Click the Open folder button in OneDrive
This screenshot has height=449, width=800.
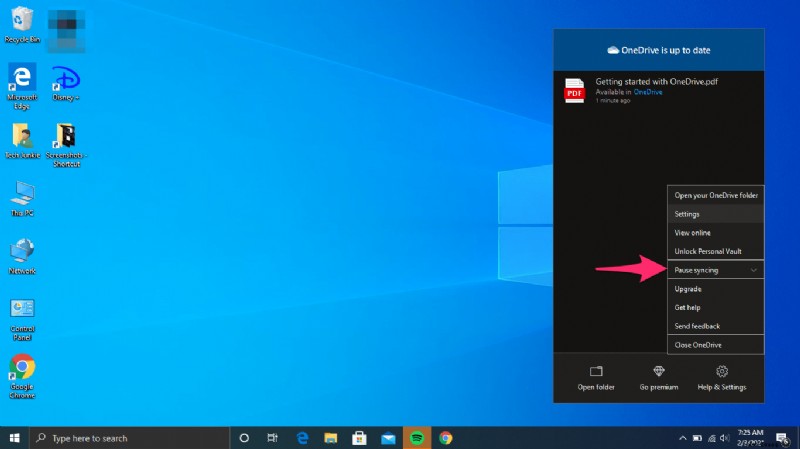click(596, 378)
